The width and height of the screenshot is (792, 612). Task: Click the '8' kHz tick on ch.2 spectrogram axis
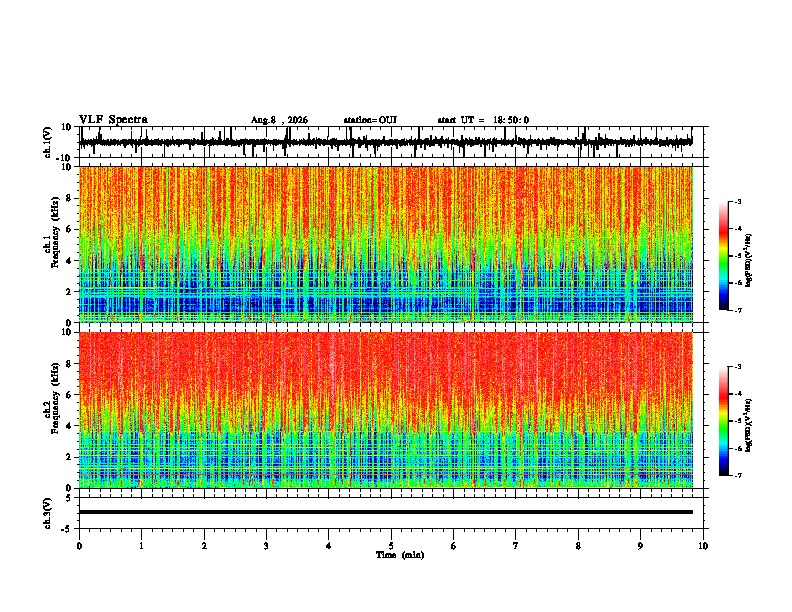pos(70,364)
